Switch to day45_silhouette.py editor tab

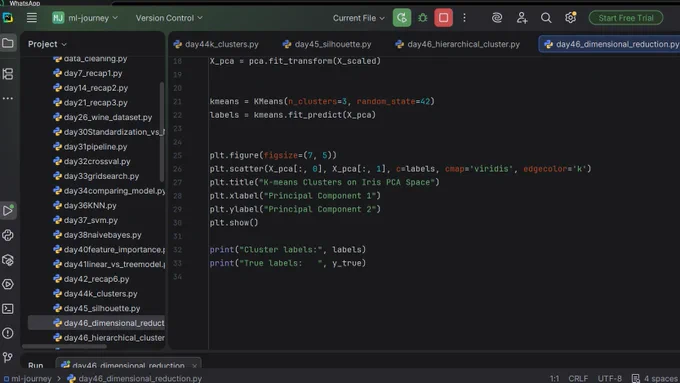pyautogui.click(x=327, y=44)
